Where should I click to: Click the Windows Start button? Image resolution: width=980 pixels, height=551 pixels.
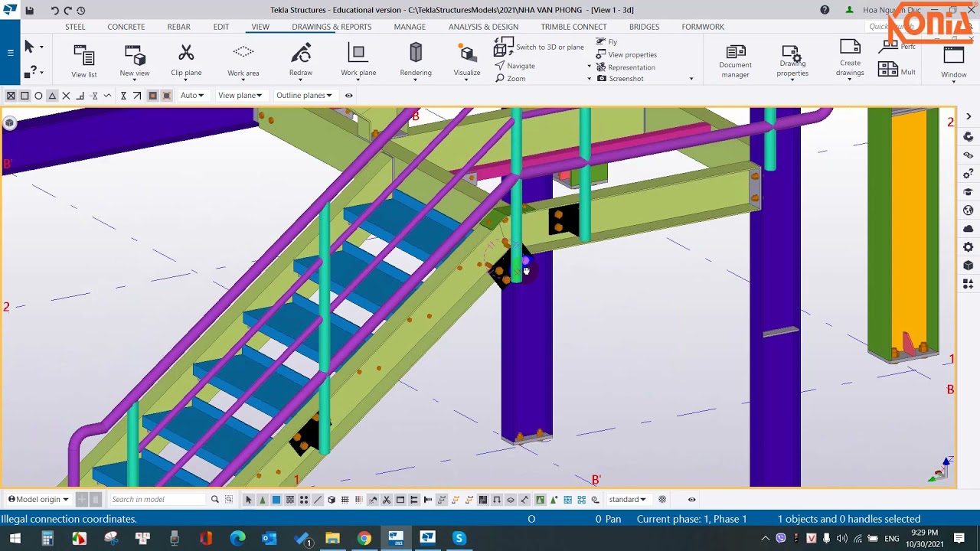(15, 539)
